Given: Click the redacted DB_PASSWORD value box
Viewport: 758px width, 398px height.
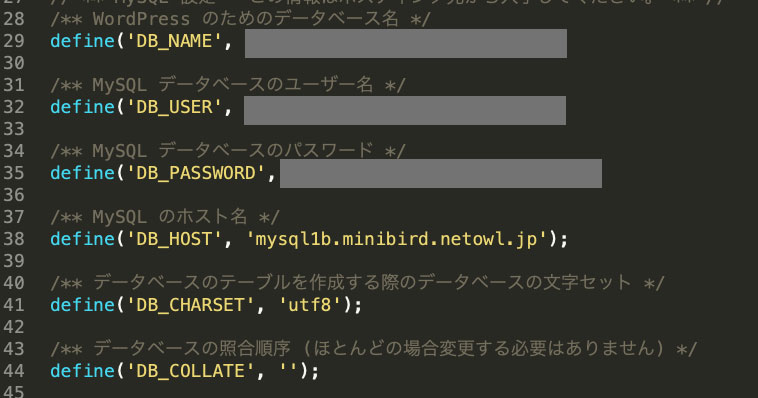Looking at the screenshot, I should (x=441, y=173).
